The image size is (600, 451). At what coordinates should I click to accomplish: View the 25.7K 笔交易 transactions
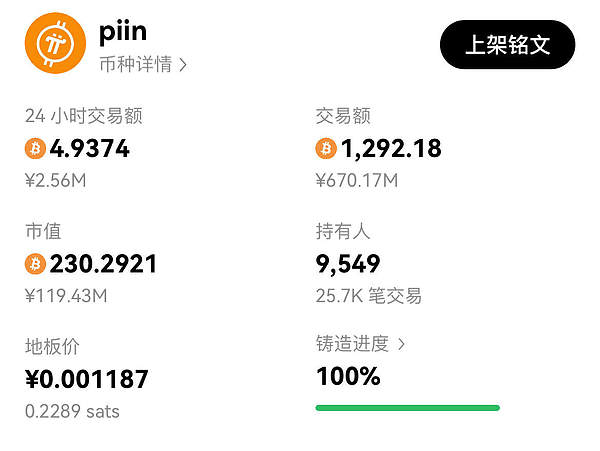click(368, 296)
